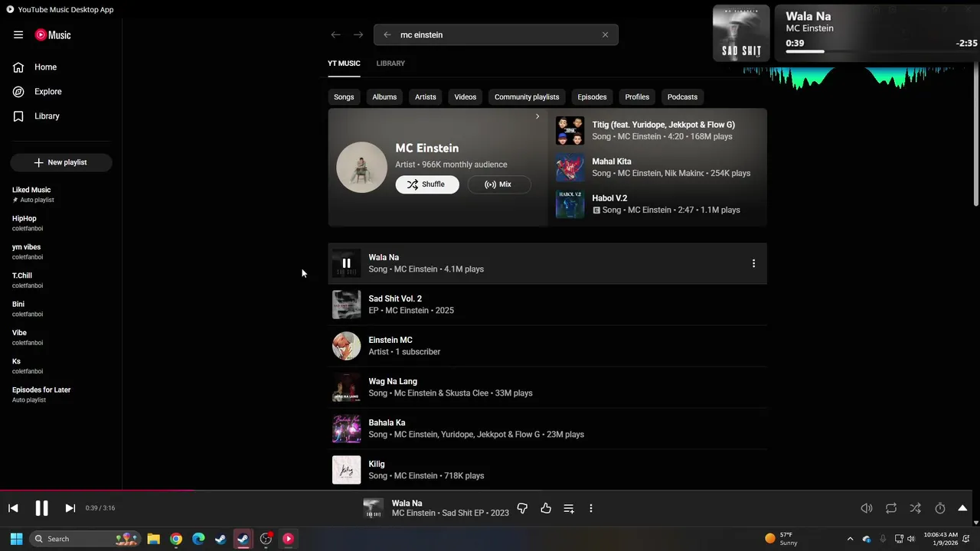Click the back arrow inside search box
The image size is (980, 551).
pyautogui.click(x=387, y=34)
